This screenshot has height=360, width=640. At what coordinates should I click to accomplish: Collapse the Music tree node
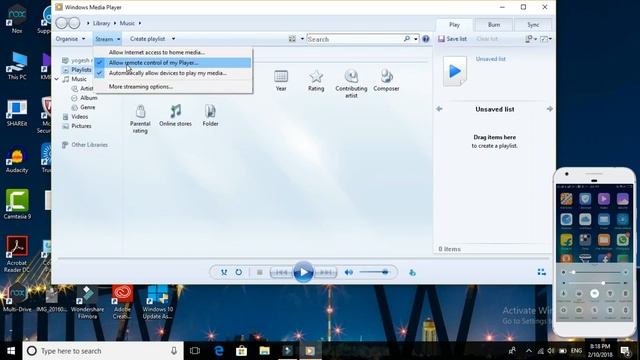point(57,79)
